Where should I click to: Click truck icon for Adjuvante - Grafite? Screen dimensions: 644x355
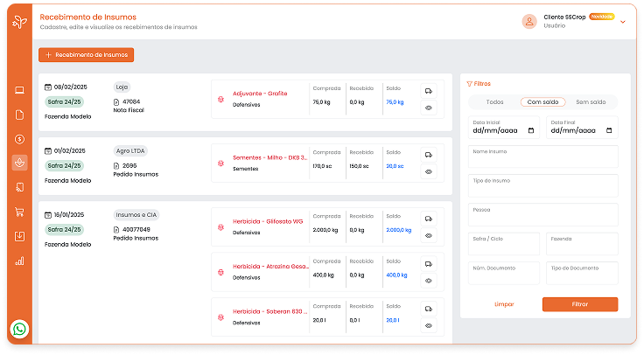(429, 91)
